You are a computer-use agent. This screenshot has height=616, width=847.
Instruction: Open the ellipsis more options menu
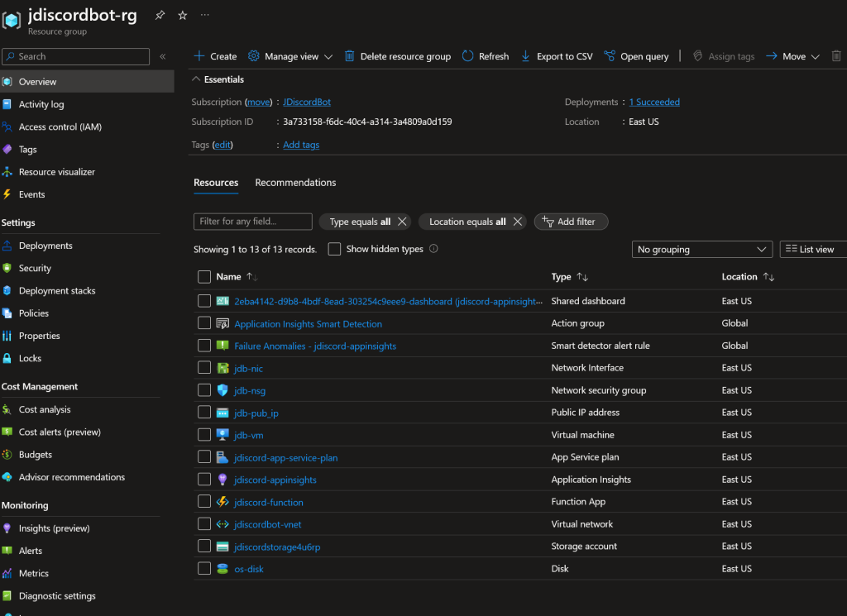pyautogui.click(x=205, y=15)
